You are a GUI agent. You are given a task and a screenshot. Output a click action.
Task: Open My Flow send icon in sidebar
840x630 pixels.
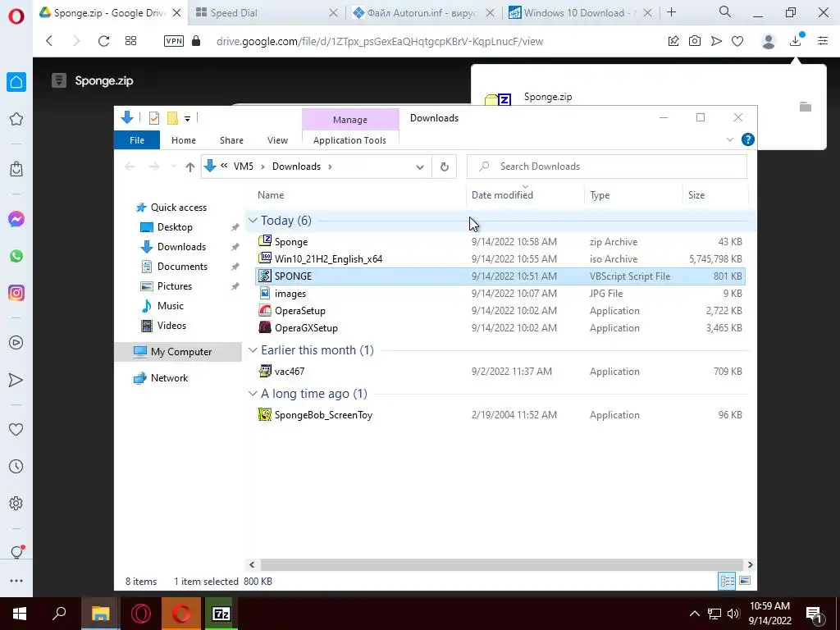(16, 380)
